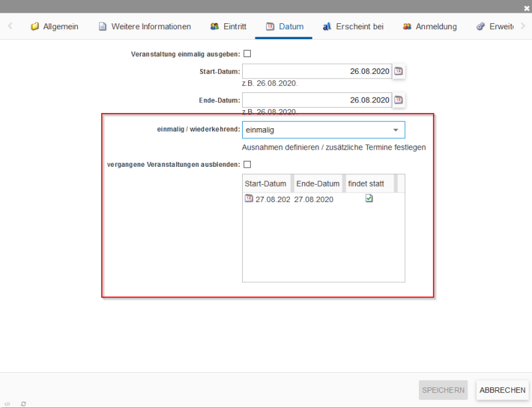The image size is (532, 408).
Task: Open the Start-Datum calendar picker
Action: [399, 72]
